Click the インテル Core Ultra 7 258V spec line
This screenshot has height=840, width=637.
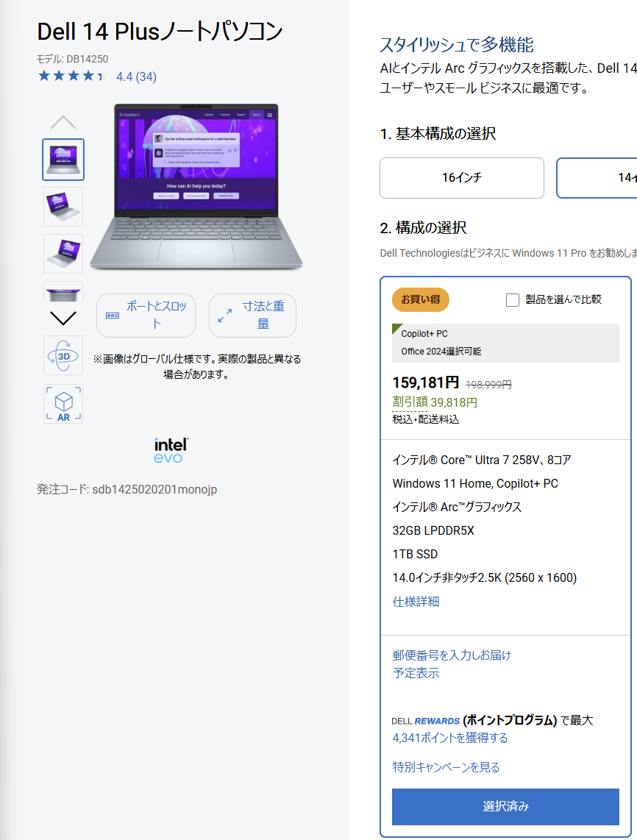(482, 460)
